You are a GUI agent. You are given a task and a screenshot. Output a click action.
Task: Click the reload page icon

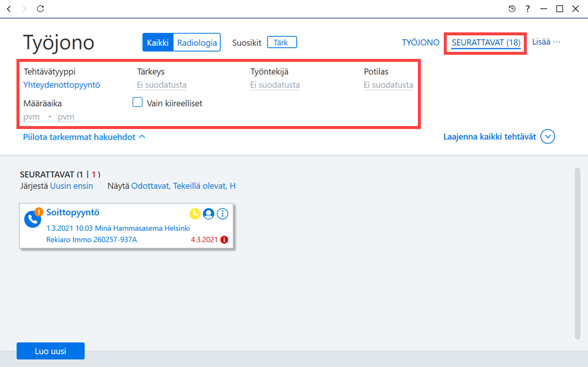41,9
